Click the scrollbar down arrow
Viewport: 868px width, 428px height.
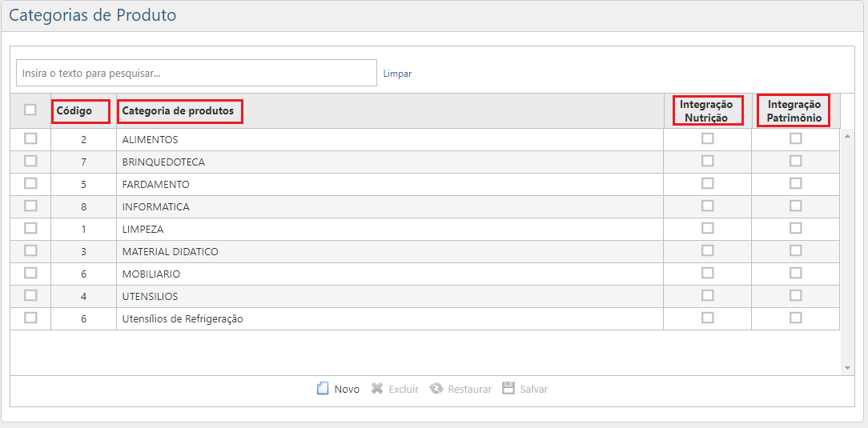(x=848, y=368)
